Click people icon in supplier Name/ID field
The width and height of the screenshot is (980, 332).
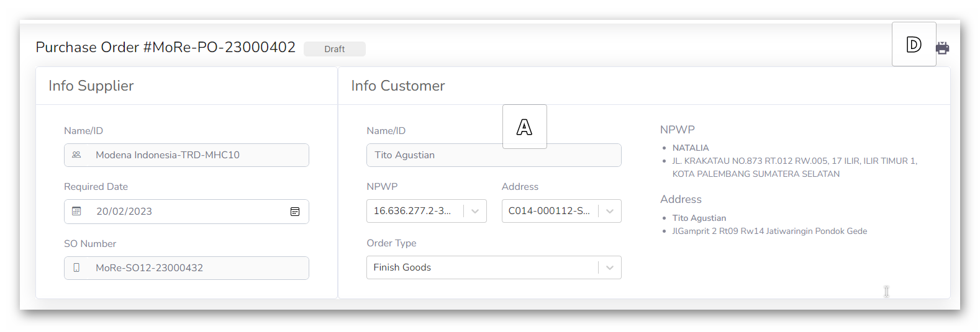(76, 155)
